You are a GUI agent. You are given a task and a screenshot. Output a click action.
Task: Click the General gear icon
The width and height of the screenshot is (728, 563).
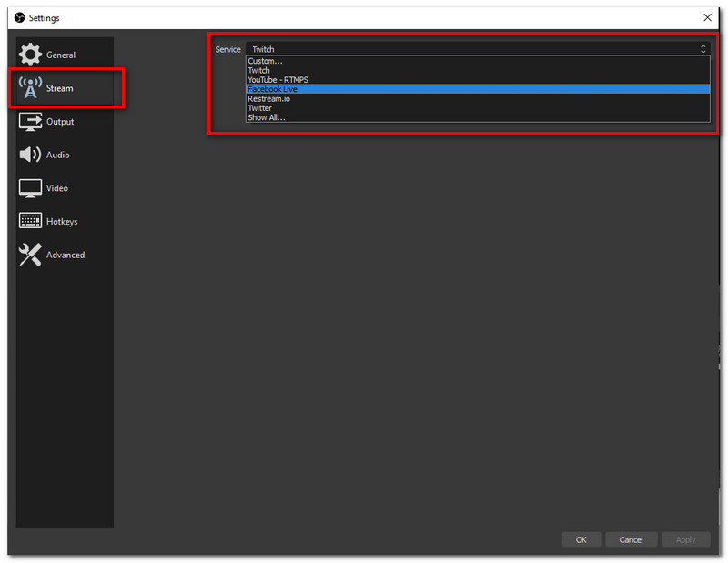(x=30, y=55)
